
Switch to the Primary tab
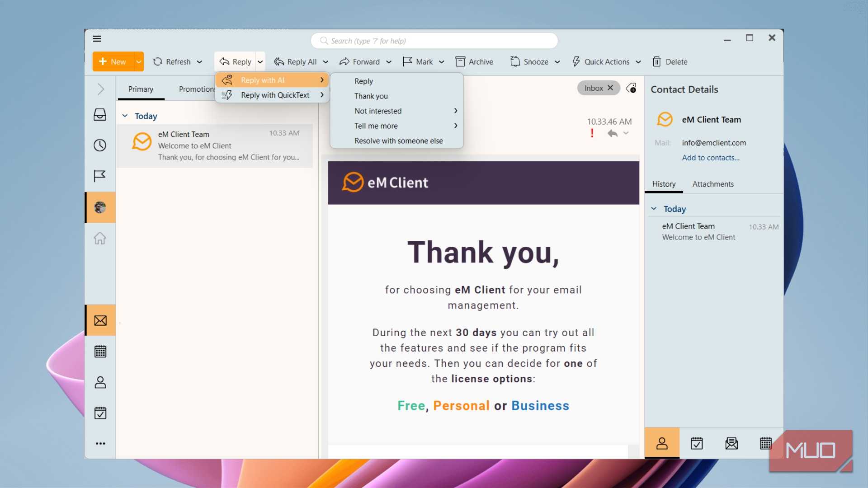point(141,89)
